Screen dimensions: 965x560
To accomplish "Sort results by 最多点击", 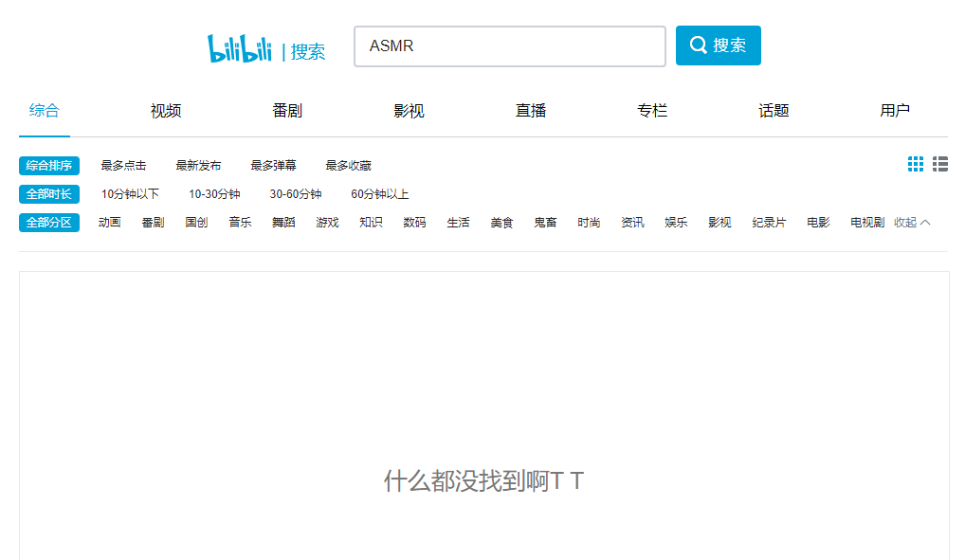I will click(123, 166).
